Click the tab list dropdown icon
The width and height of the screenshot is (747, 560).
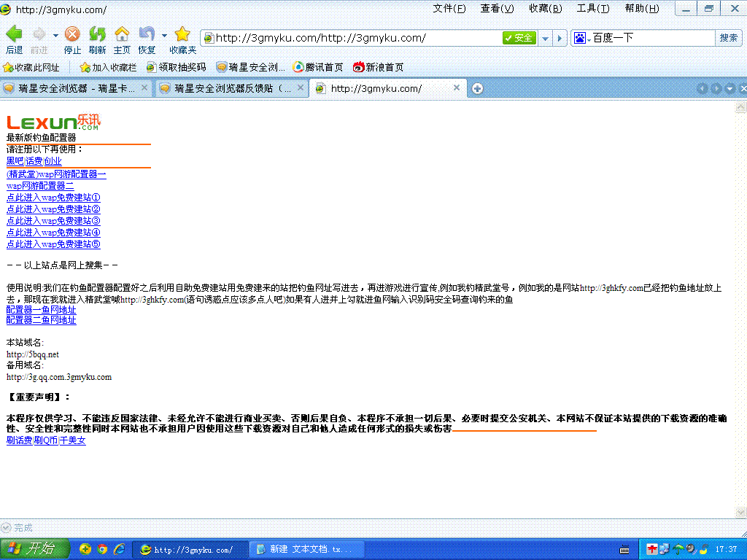point(729,88)
